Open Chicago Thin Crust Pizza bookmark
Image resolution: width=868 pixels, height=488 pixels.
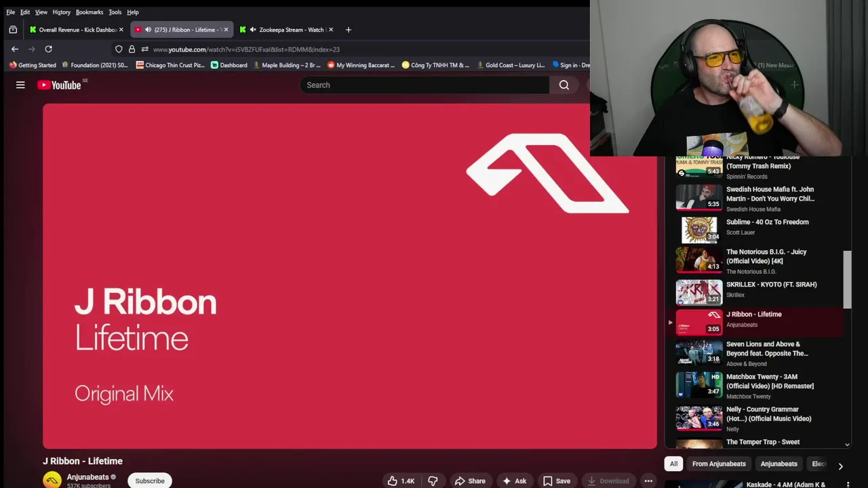click(170, 65)
